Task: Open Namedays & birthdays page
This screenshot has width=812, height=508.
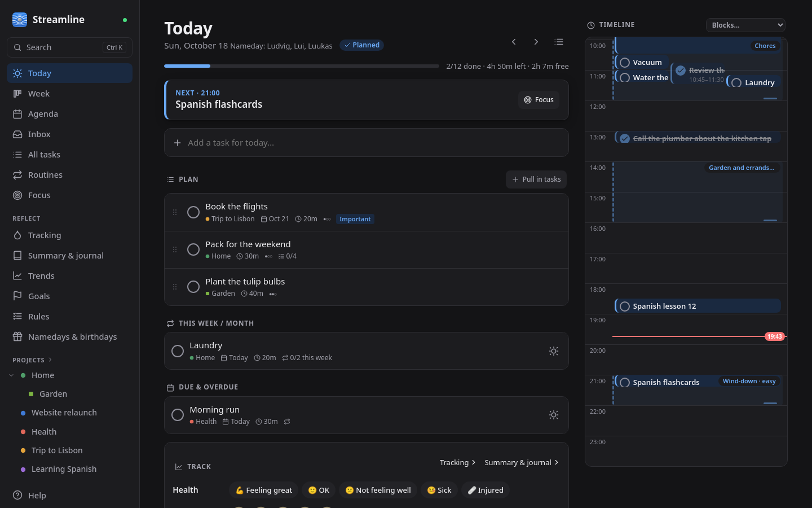Action: pyautogui.click(x=69, y=337)
